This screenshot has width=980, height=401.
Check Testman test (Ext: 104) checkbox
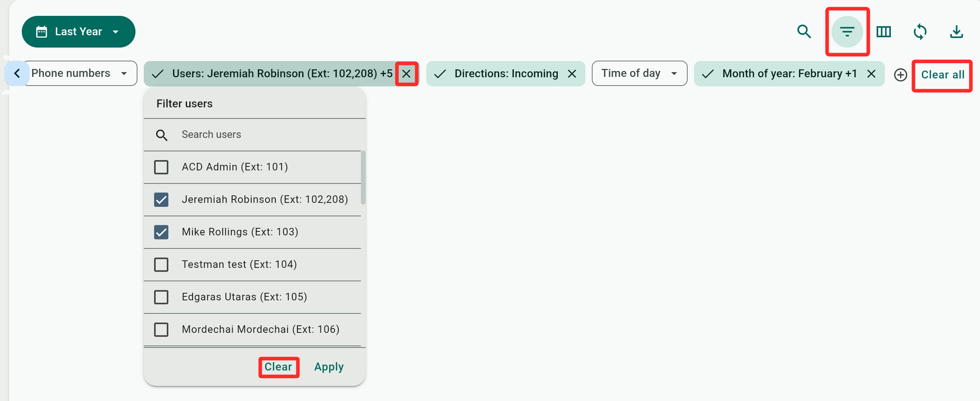coord(161,265)
